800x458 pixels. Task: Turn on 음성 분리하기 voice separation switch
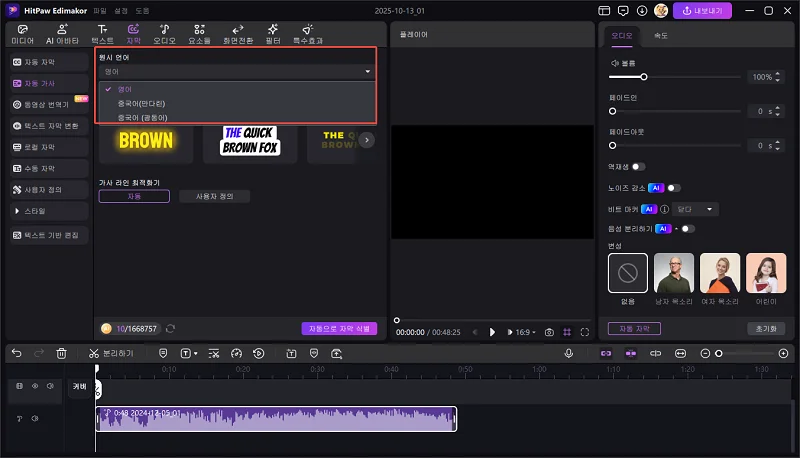687,229
